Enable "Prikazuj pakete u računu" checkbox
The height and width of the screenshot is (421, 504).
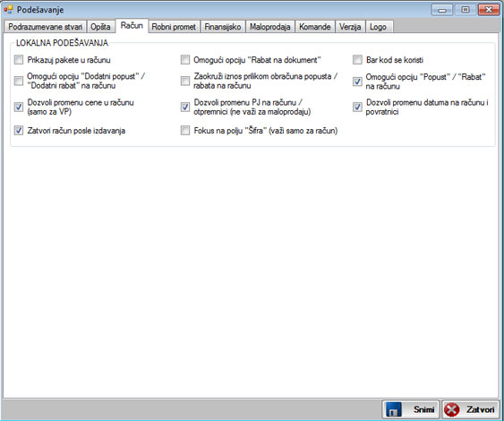pyautogui.click(x=19, y=60)
